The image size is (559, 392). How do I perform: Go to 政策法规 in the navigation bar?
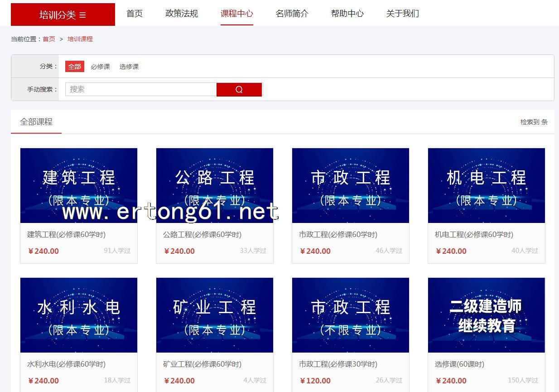pos(182,14)
